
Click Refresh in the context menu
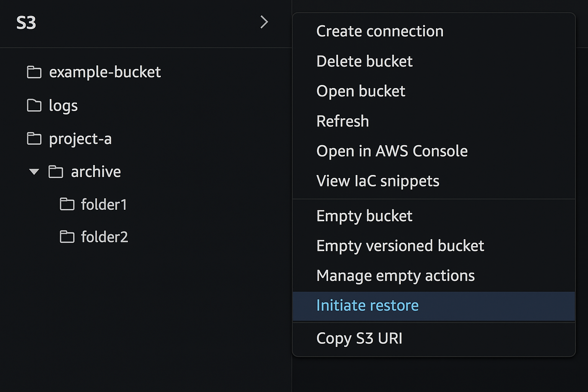(x=343, y=121)
